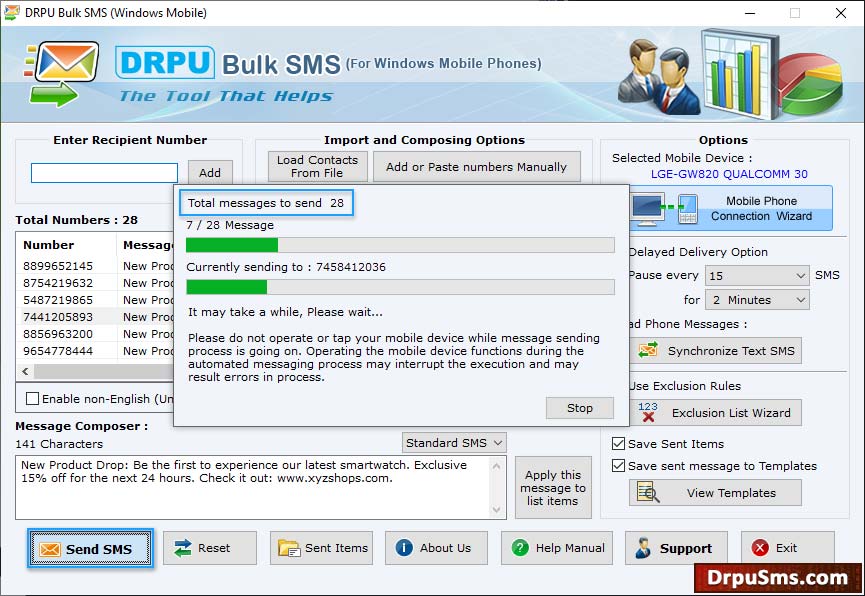Click the Total messages to send 28 box
This screenshot has width=865, height=596.
(x=266, y=203)
